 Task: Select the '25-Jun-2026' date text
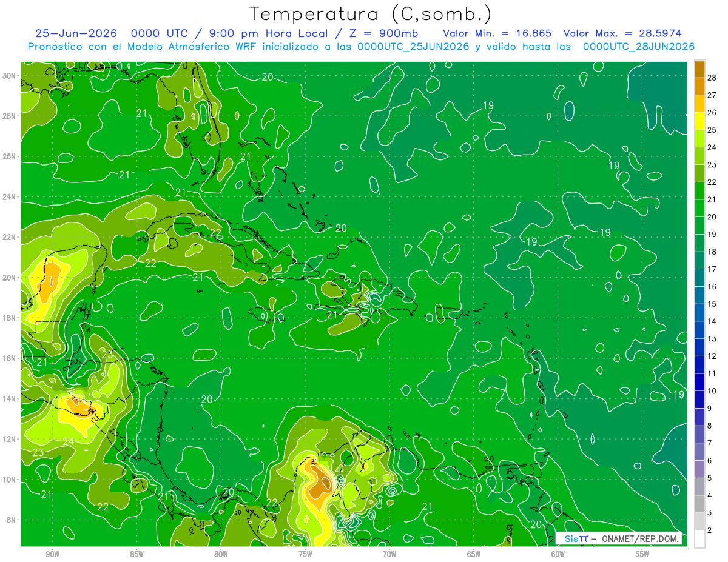pyautogui.click(x=76, y=33)
